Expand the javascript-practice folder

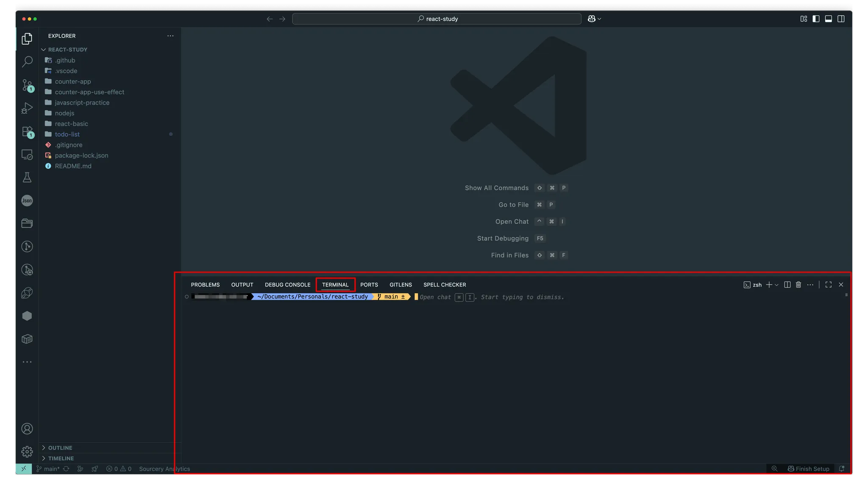pyautogui.click(x=82, y=103)
